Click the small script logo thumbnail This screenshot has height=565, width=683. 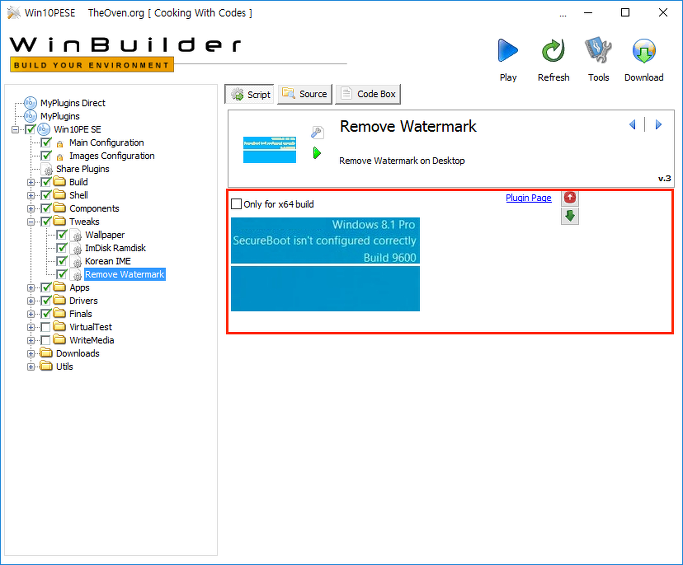pyautogui.click(x=269, y=149)
